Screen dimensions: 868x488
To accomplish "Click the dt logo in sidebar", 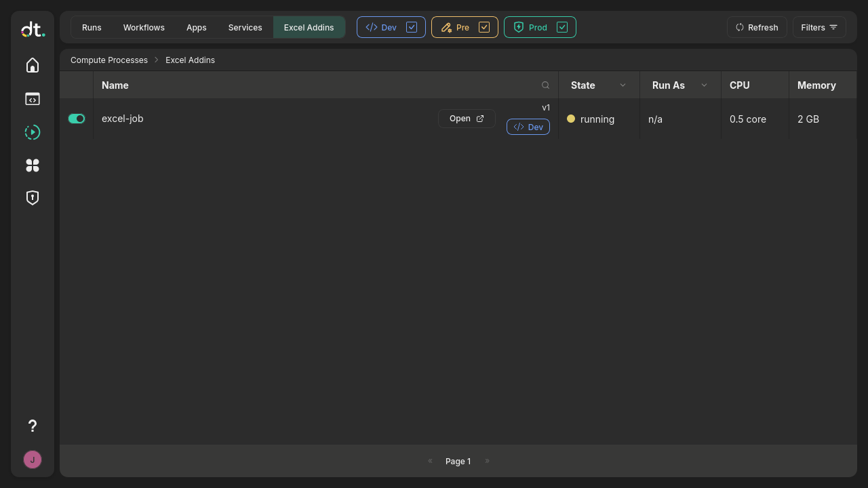I will pos(32,29).
